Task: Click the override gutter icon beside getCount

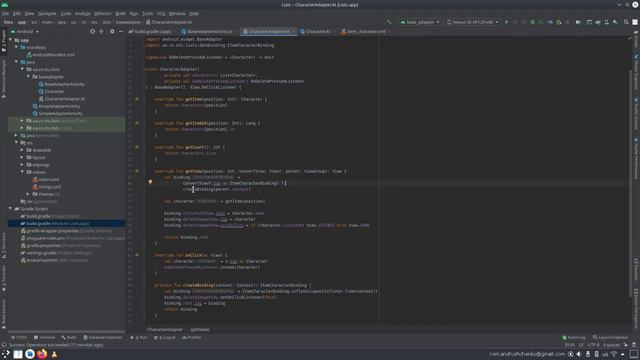Action: click(137, 147)
